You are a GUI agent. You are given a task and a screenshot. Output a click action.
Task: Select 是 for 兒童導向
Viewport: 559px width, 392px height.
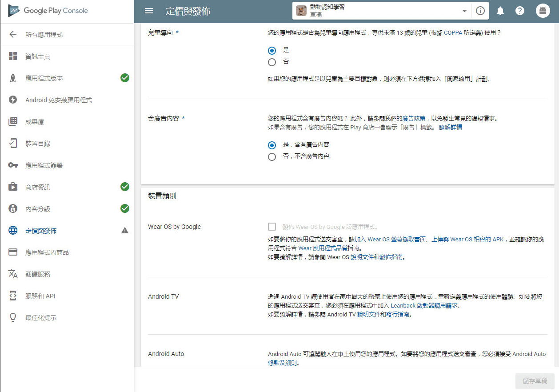pos(272,51)
